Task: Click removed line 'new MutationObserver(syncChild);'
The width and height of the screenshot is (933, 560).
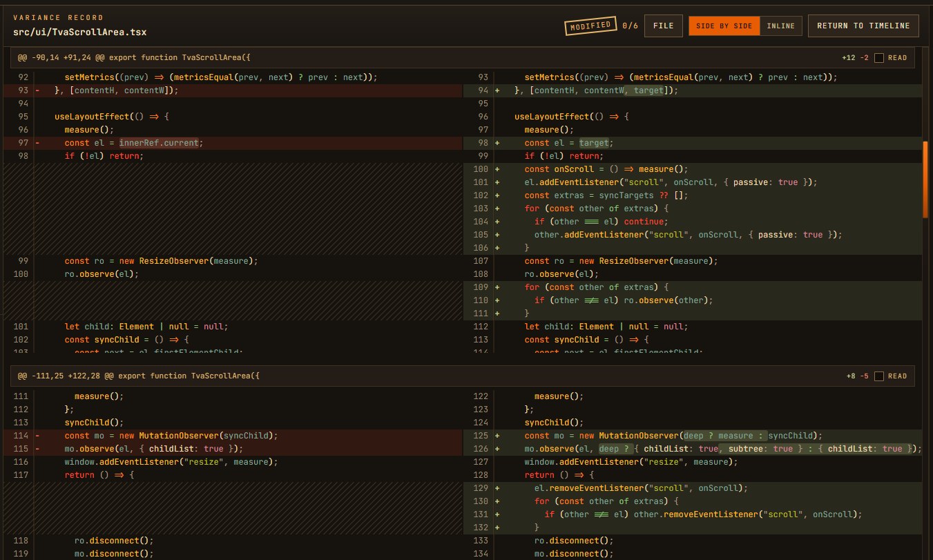Action: [233, 436]
